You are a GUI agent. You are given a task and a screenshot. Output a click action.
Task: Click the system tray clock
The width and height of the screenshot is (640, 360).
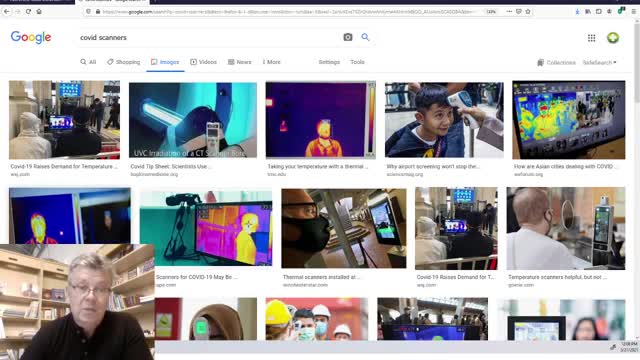pyautogui.click(x=629, y=347)
